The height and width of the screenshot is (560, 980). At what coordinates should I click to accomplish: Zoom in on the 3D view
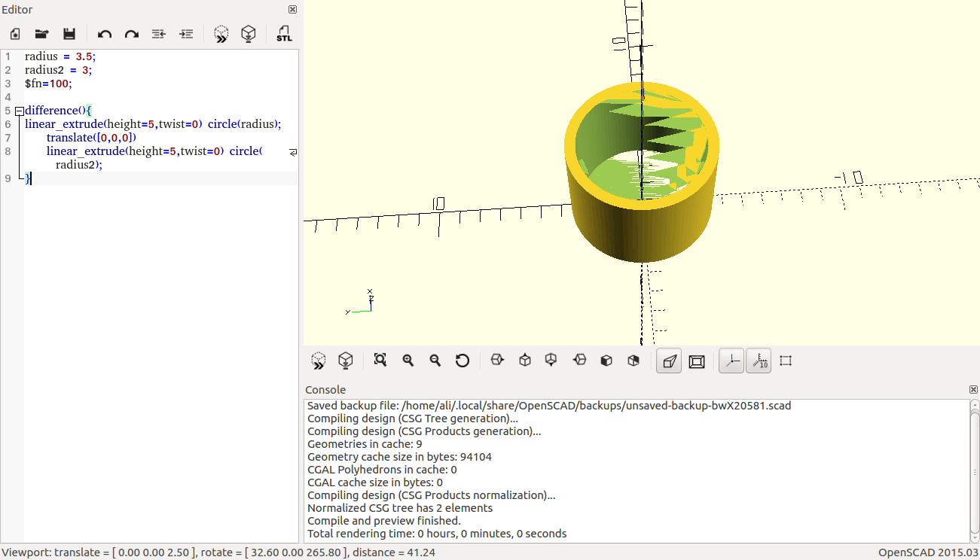point(408,361)
